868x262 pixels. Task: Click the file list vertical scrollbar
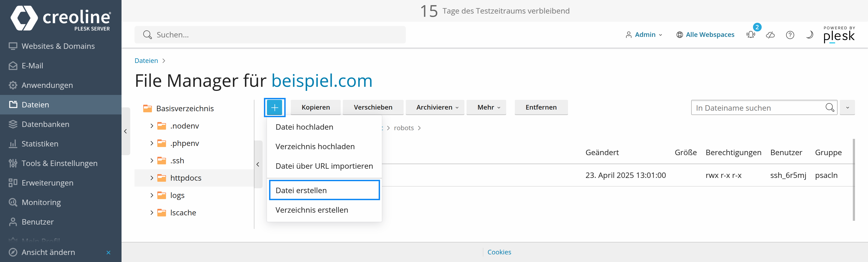[854, 180]
